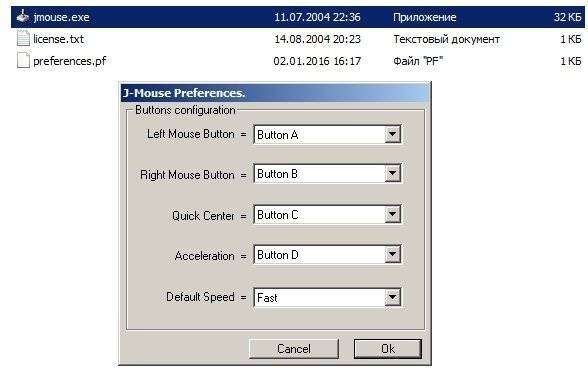Open Left Mouse Button dropdown arrow
Viewport: 588px width, 374px height.
pos(392,134)
